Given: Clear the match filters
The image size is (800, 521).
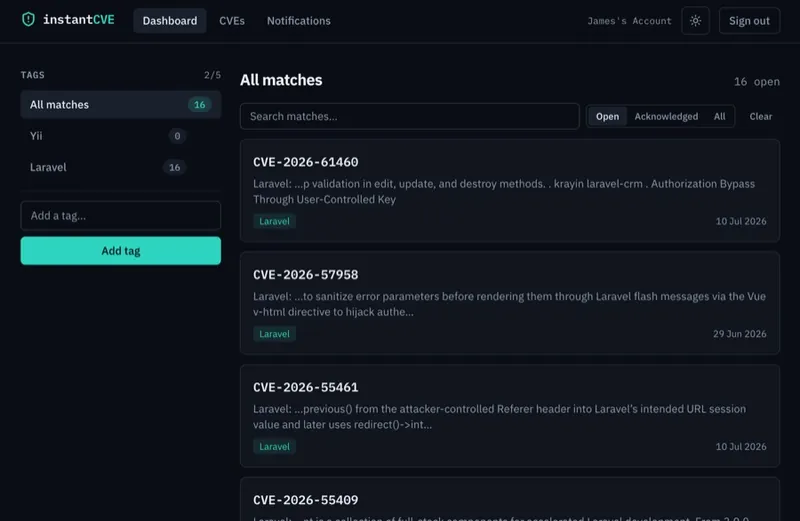Looking at the screenshot, I should click(x=760, y=116).
